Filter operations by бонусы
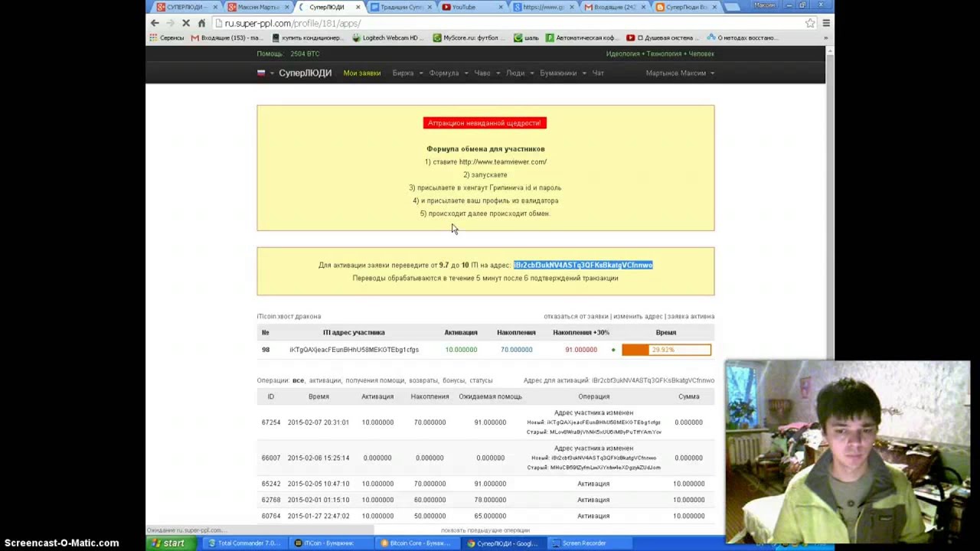The width and height of the screenshot is (980, 551). (456, 380)
